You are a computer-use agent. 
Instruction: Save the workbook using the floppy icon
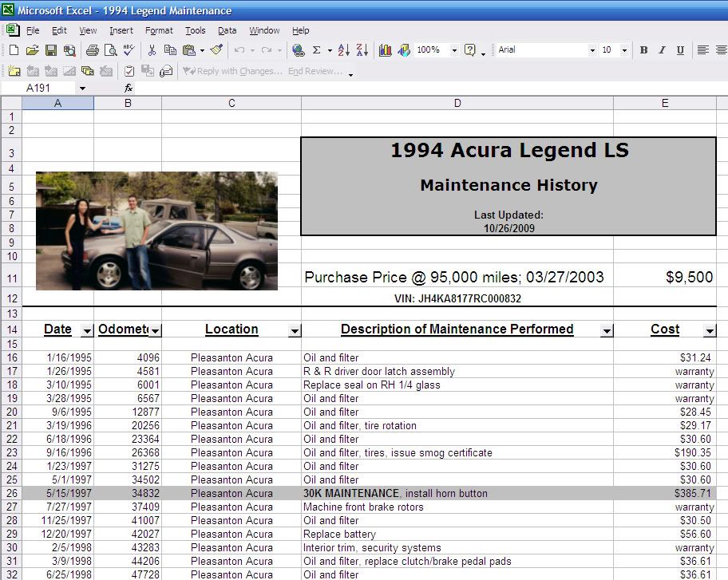[50, 50]
